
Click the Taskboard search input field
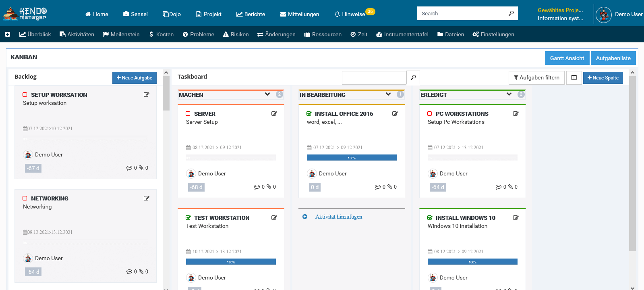click(374, 77)
